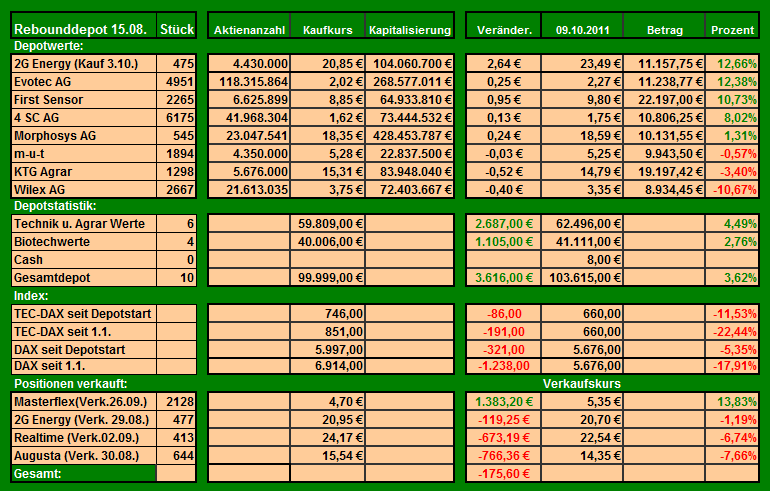The width and height of the screenshot is (770, 491).
Task: Click the 24,17 € Realtime Kaufkurs cell
Action: [328, 438]
